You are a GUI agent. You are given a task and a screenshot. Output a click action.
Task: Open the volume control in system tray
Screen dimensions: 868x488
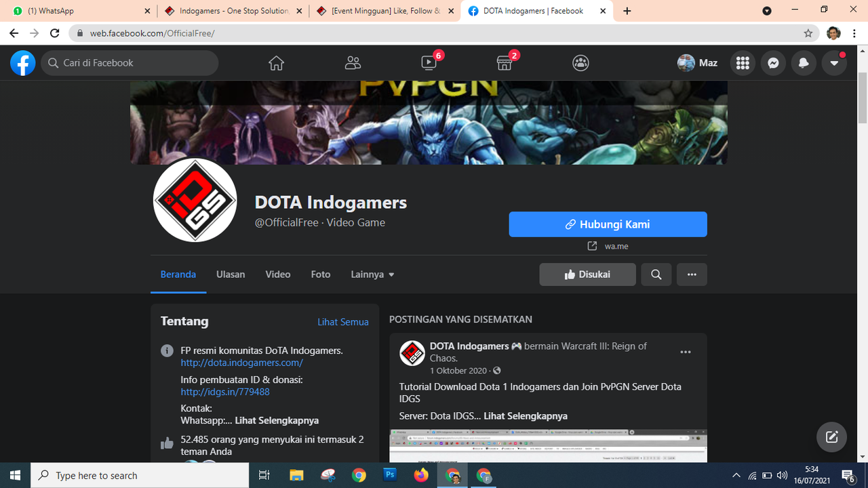pyautogui.click(x=782, y=475)
